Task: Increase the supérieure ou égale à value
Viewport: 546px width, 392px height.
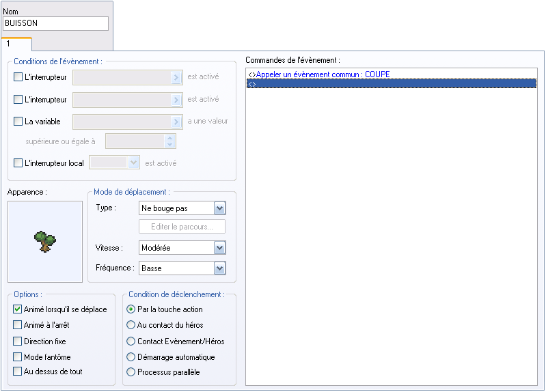Action: pos(169,138)
